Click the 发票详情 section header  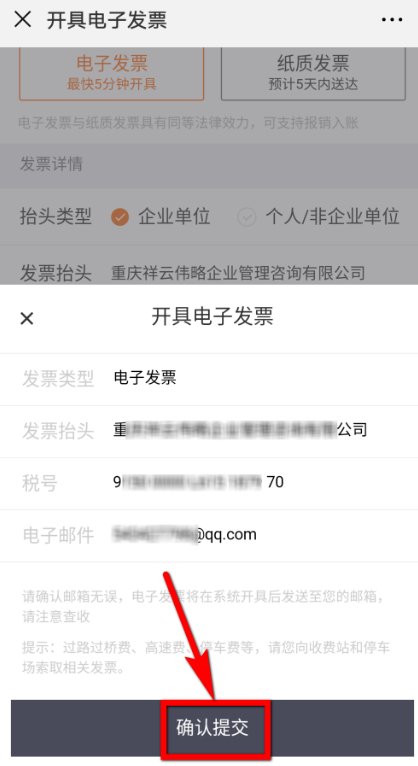[x=209, y=164]
